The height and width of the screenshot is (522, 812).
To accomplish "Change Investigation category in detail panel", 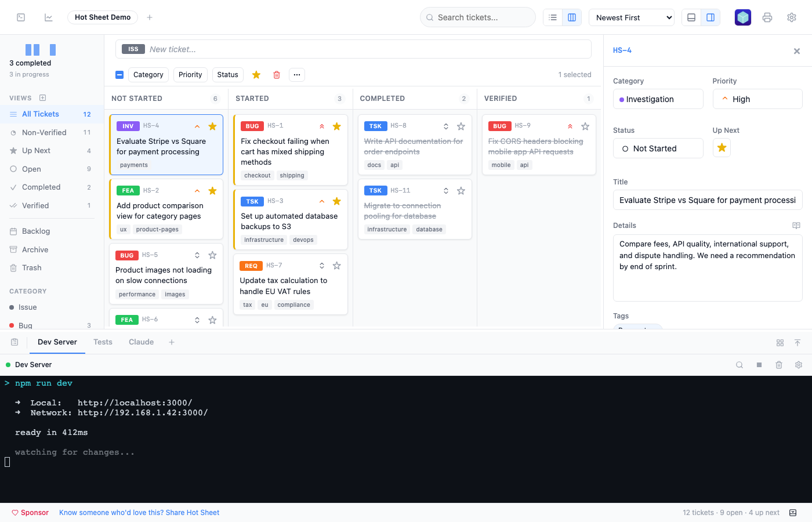I will click(658, 99).
